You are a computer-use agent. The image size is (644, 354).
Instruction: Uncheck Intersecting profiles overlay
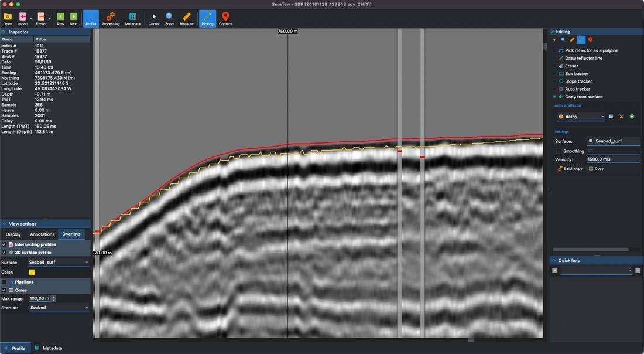(4, 244)
